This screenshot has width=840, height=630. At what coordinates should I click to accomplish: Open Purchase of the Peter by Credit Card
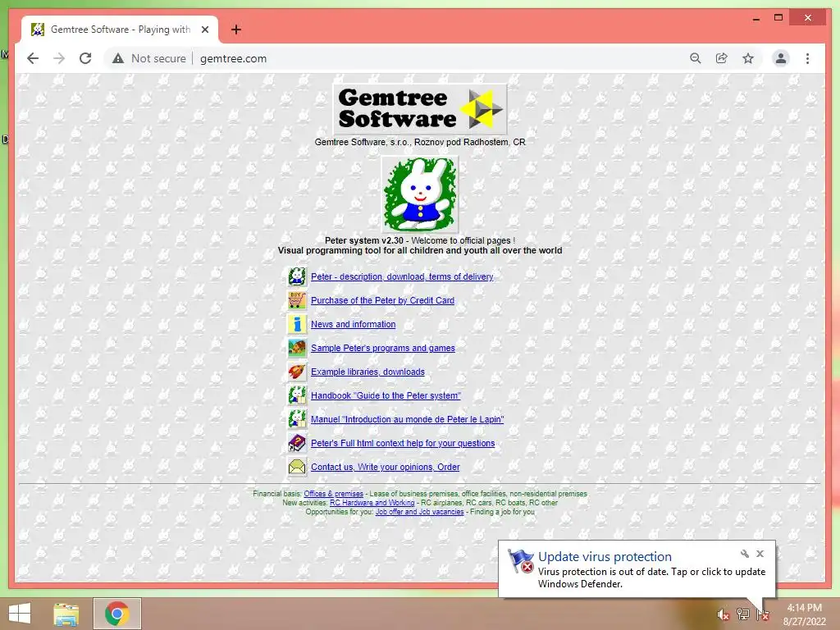382,300
